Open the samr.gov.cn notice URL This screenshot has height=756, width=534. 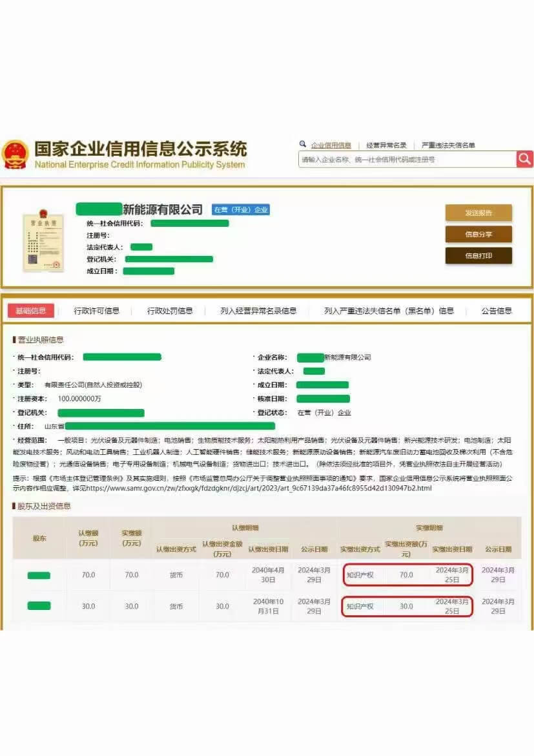pos(259,488)
